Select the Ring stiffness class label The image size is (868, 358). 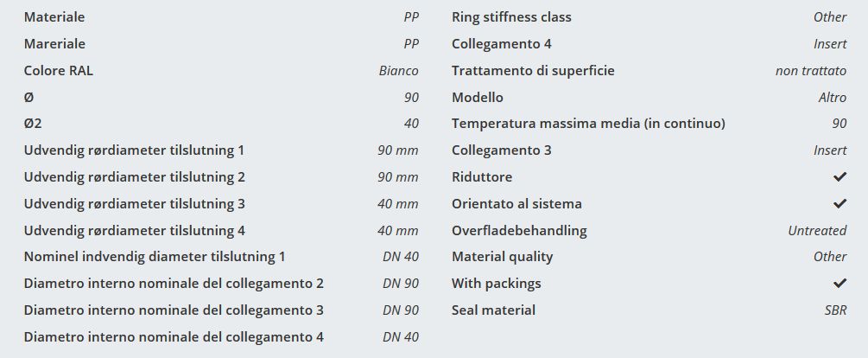click(511, 17)
